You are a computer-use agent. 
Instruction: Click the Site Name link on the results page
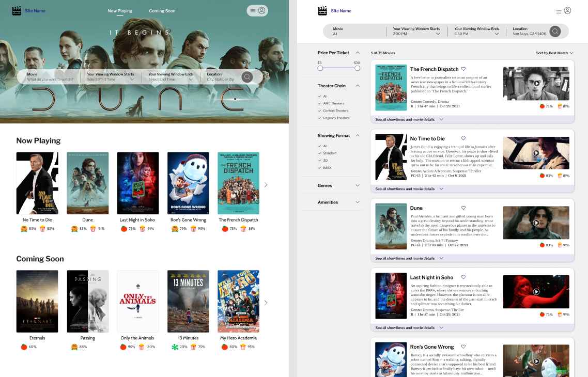click(x=341, y=11)
